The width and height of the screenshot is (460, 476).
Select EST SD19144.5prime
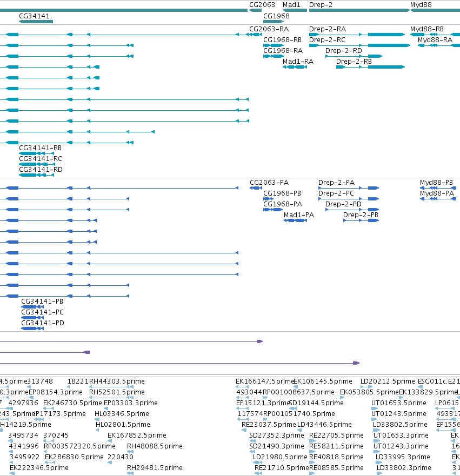(316, 403)
